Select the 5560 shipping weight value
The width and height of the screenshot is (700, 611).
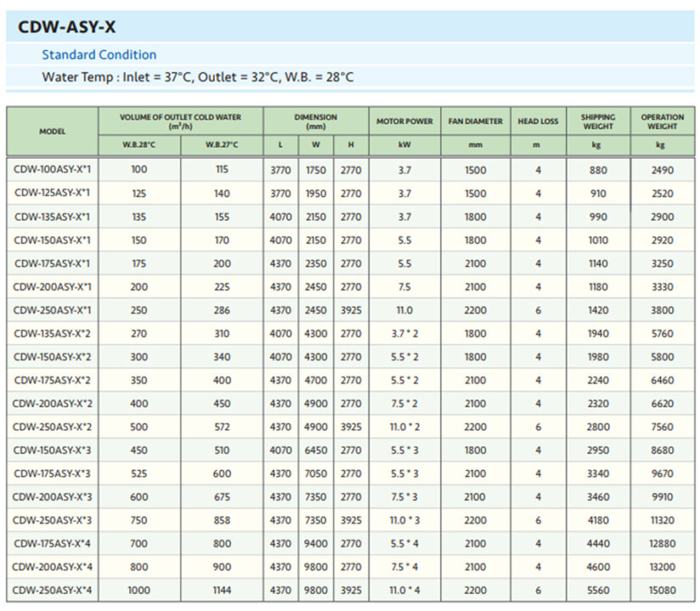[x=598, y=590]
